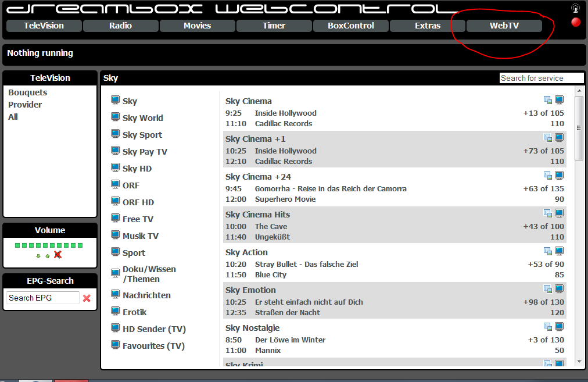The width and height of the screenshot is (588, 382).
Task: Click the TV icon beside Sky HD bouquet
Action: [115, 167]
